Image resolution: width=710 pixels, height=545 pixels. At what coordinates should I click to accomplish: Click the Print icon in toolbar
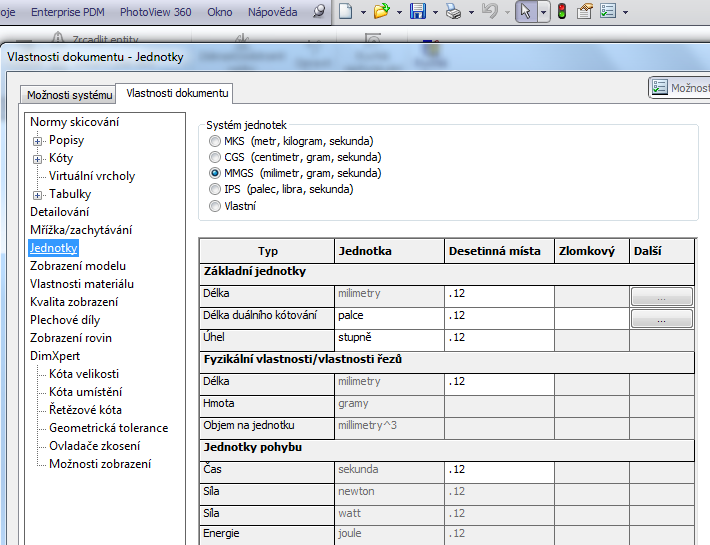pos(453,11)
